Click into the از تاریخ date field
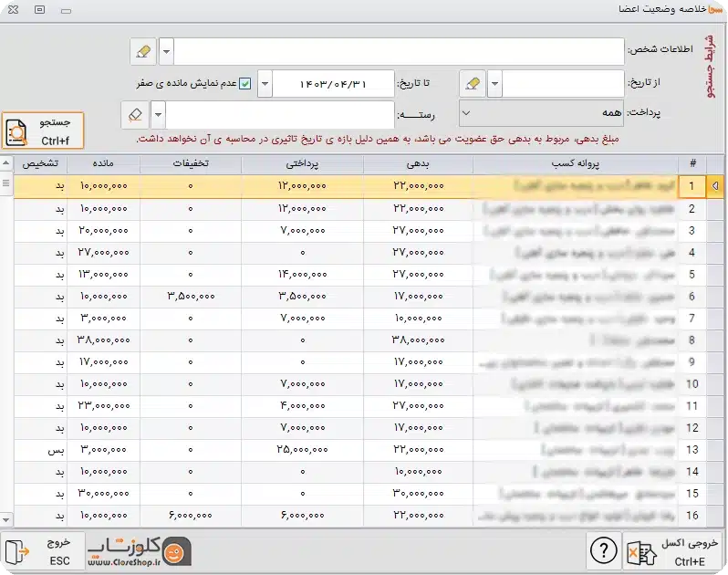This screenshot has height=575, width=728. tap(563, 84)
